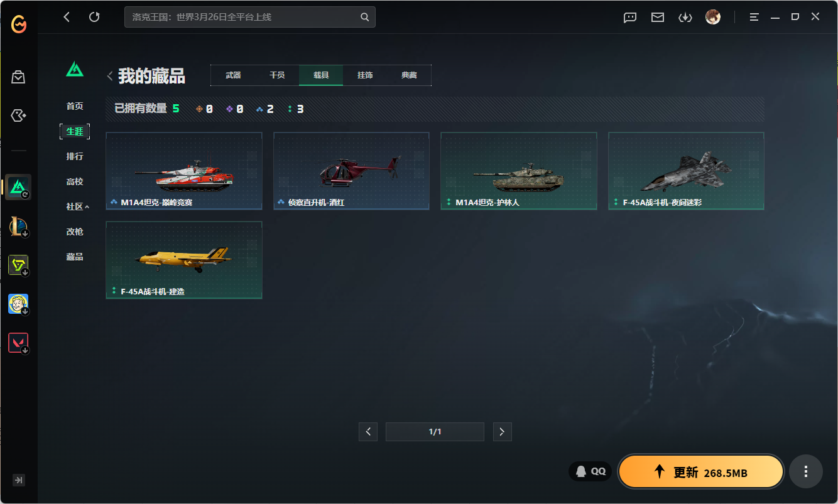This screenshot has height=504, width=838.
Task: Open the mail inbox icon
Action: (x=658, y=17)
